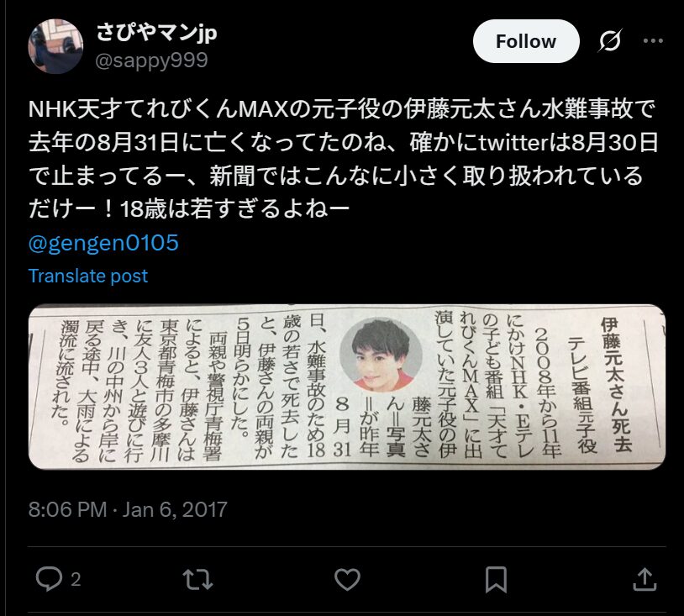The height and width of the screenshot is (616, 684).
Task: Share the post via upload icon
Action: 645,579
